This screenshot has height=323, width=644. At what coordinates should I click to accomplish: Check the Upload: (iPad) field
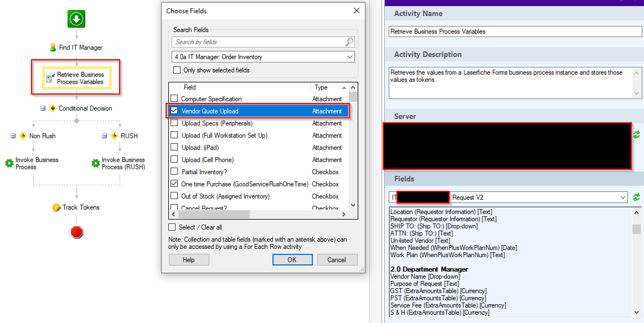coord(174,147)
